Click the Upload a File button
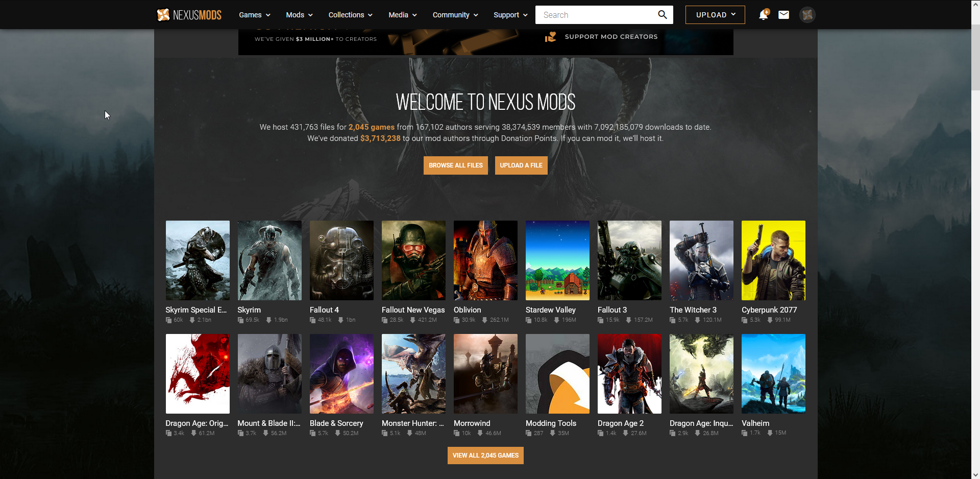 coord(521,165)
